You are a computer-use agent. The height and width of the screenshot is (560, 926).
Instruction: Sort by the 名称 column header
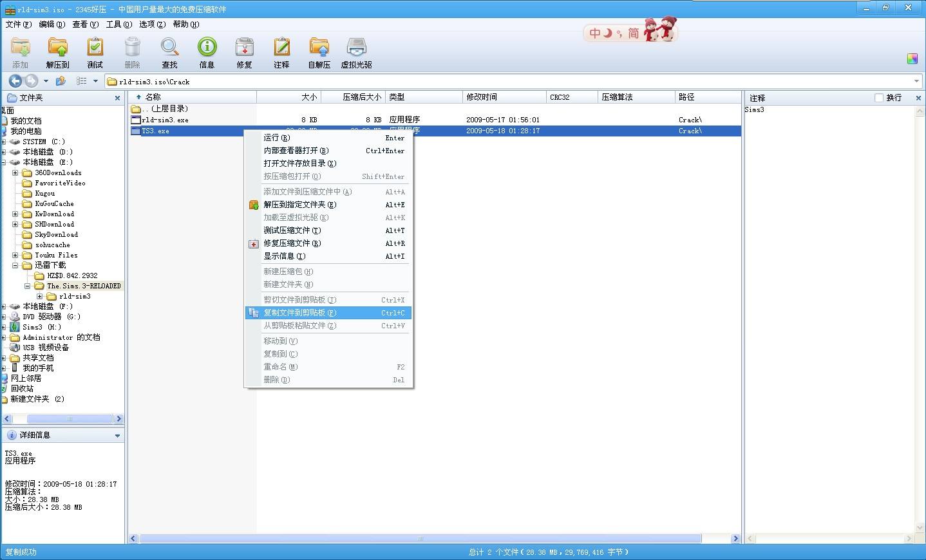(x=193, y=97)
